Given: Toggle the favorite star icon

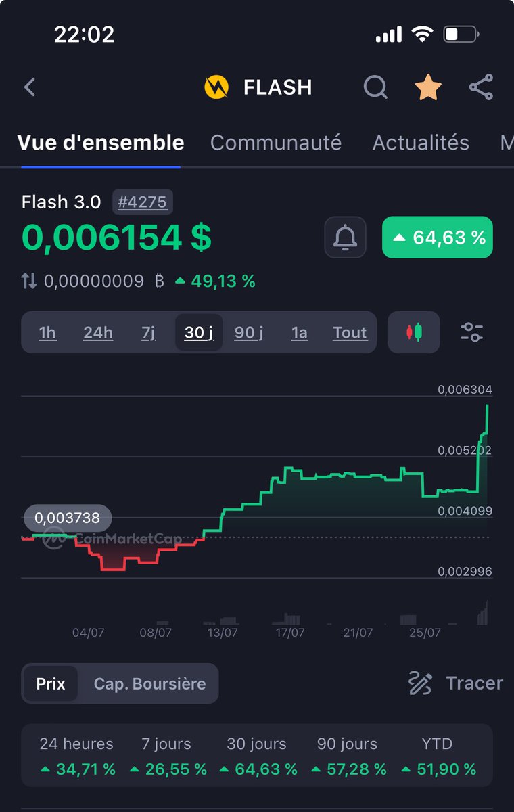Looking at the screenshot, I should point(428,87).
